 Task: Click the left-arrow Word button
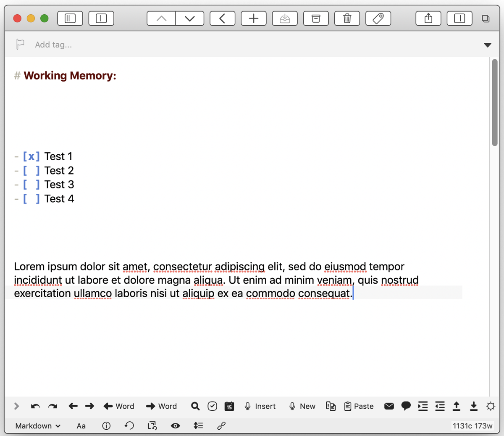(119, 406)
